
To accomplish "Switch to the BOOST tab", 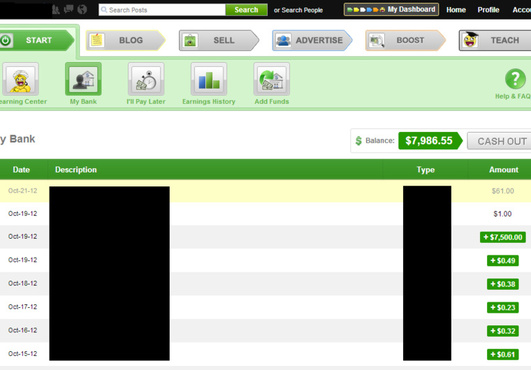I will (x=405, y=40).
